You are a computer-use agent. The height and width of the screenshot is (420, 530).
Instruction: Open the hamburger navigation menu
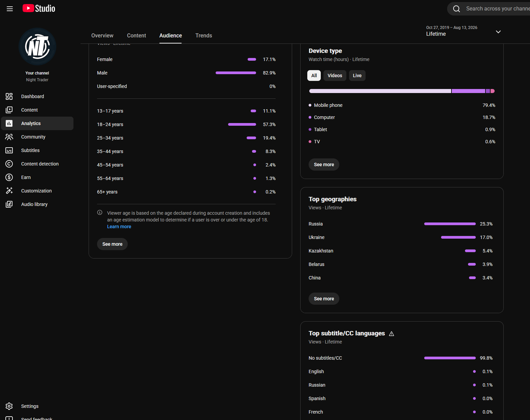pyautogui.click(x=10, y=9)
